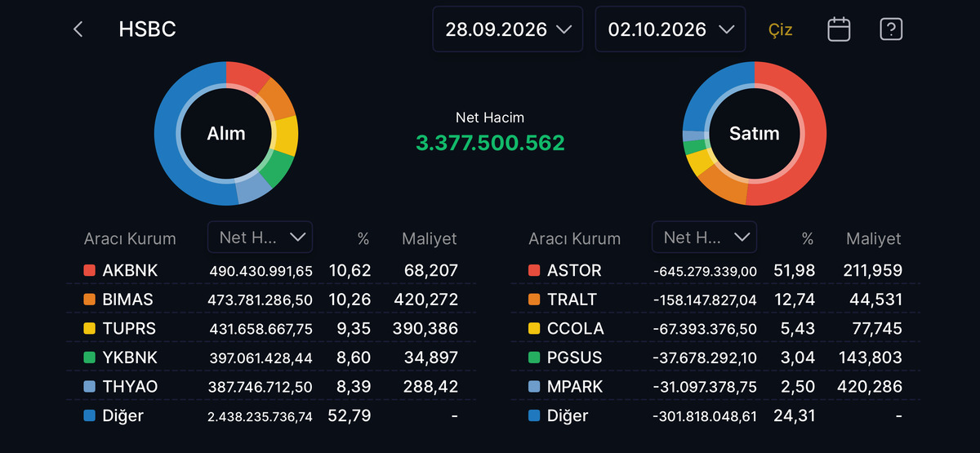This screenshot has height=453, width=980.
Task: Open the calendar icon in the header
Action: [839, 29]
